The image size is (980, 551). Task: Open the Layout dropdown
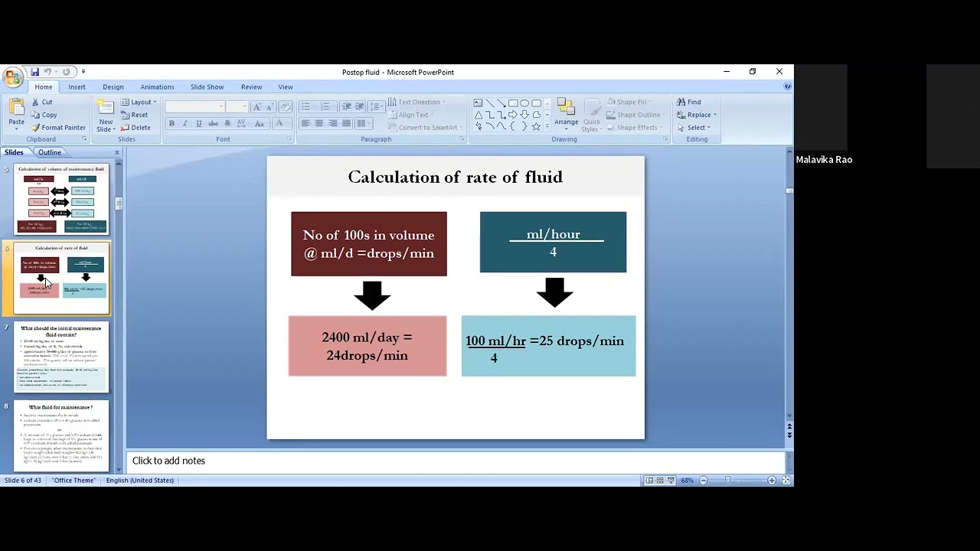click(139, 102)
